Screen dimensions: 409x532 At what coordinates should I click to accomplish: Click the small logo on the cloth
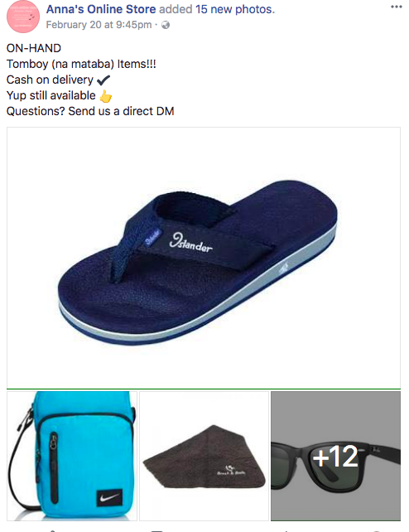tap(231, 470)
